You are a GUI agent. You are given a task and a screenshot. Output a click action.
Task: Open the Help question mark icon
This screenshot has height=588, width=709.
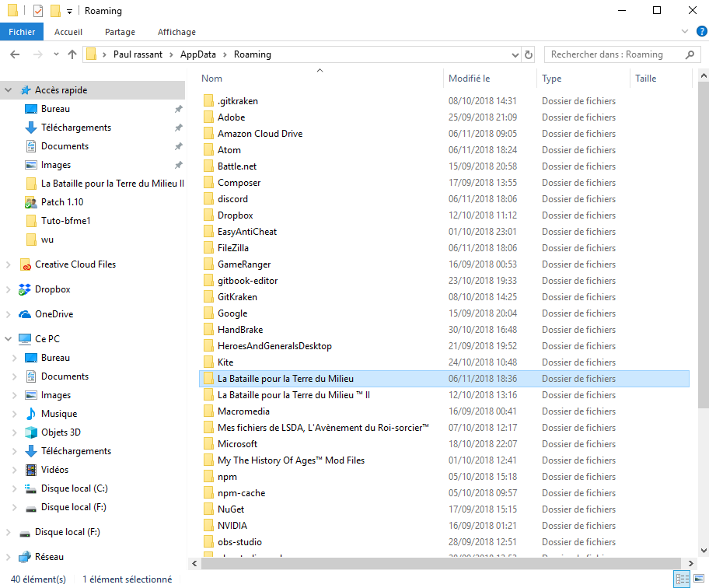click(701, 31)
